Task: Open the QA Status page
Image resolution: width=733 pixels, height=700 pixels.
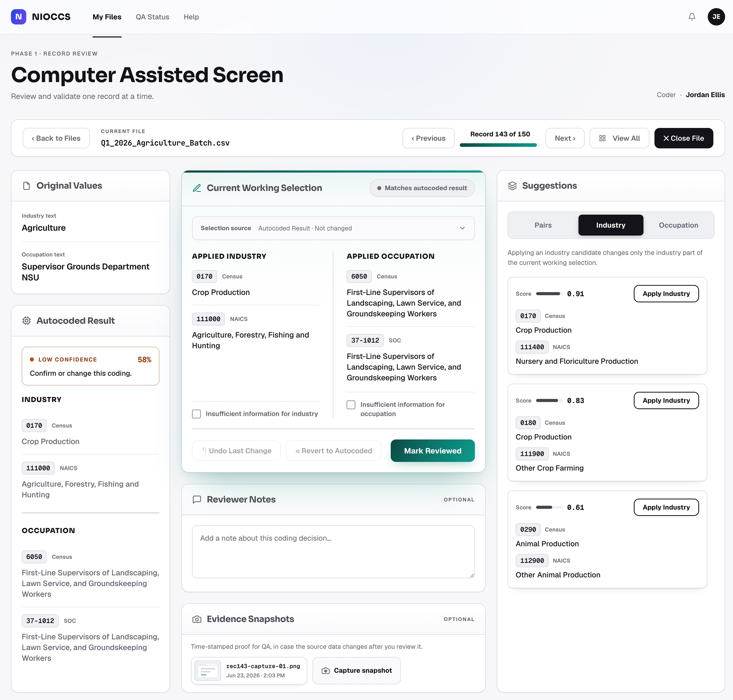Action: [152, 17]
